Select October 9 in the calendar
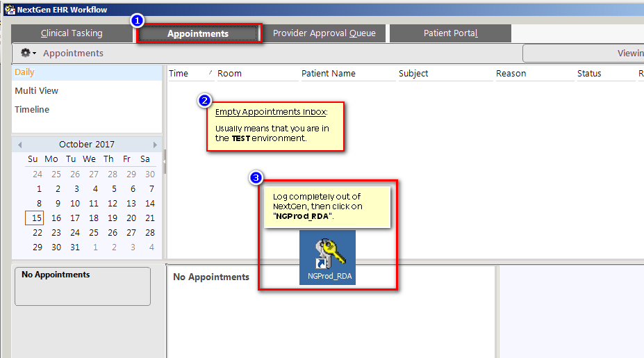Image resolution: width=644 pixels, height=358 pixels. pos(58,204)
